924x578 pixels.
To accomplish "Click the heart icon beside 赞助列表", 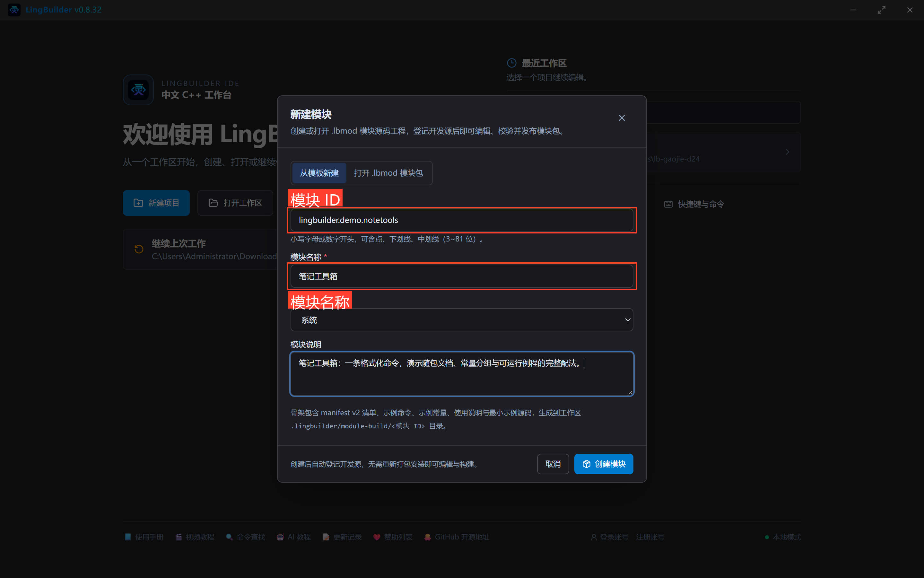I will pos(377,537).
